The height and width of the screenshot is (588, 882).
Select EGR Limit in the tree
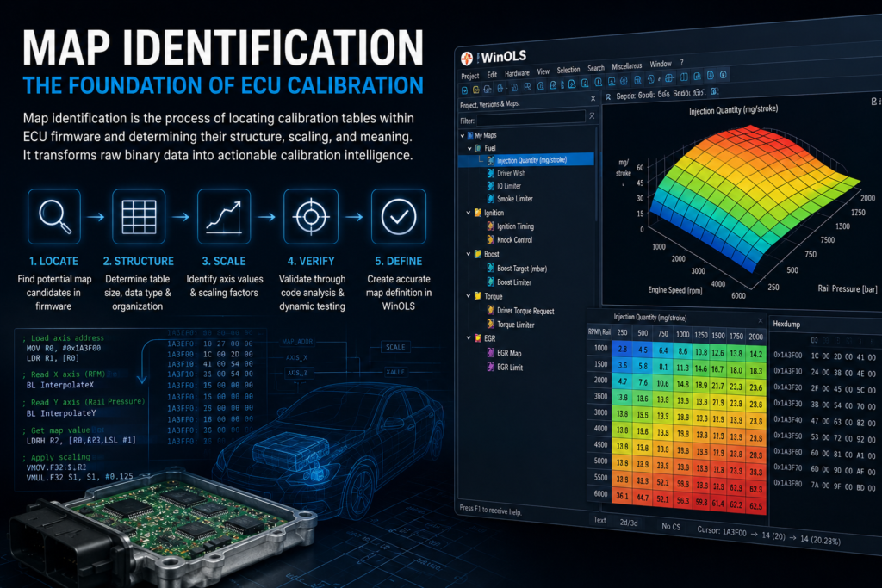point(510,367)
